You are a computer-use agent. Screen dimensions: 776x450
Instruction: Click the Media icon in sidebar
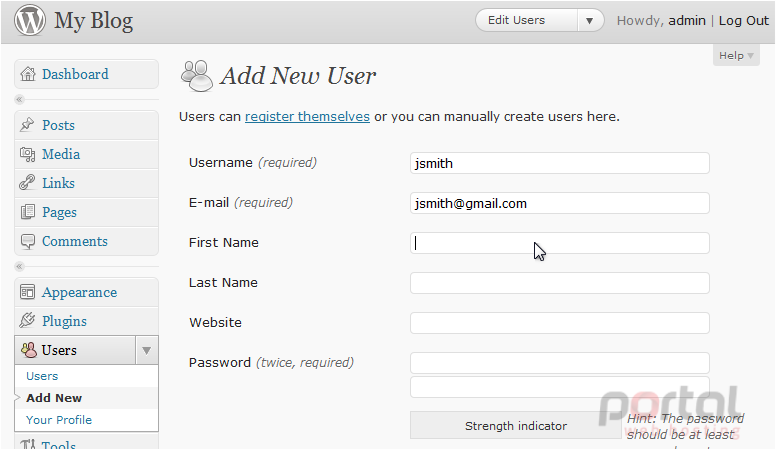pos(27,154)
